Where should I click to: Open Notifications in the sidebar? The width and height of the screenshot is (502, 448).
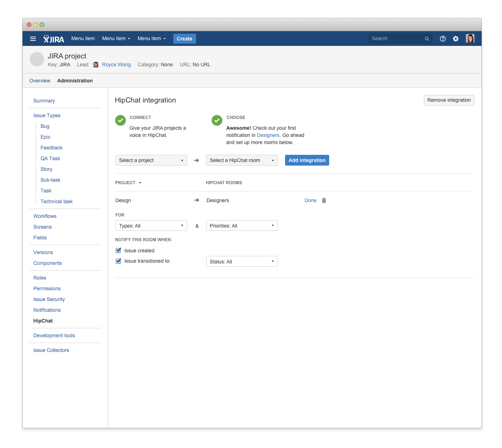click(47, 310)
